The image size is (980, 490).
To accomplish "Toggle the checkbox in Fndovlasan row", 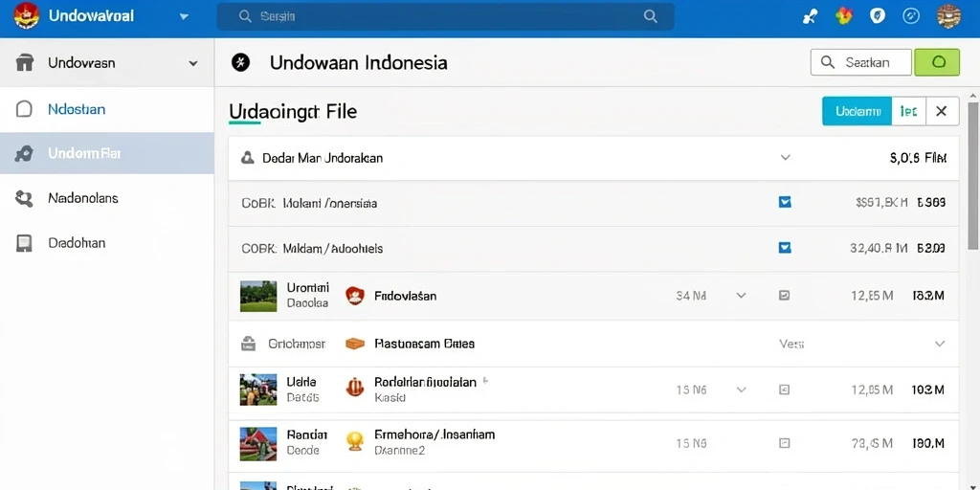I will pos(785,296).
